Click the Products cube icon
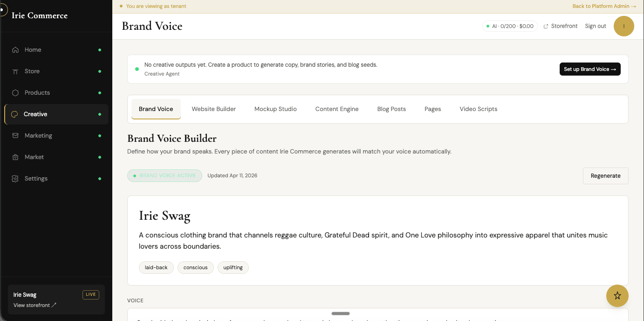Screen dimensions: 644x321 pyautogui.click(x=15, y=93)
